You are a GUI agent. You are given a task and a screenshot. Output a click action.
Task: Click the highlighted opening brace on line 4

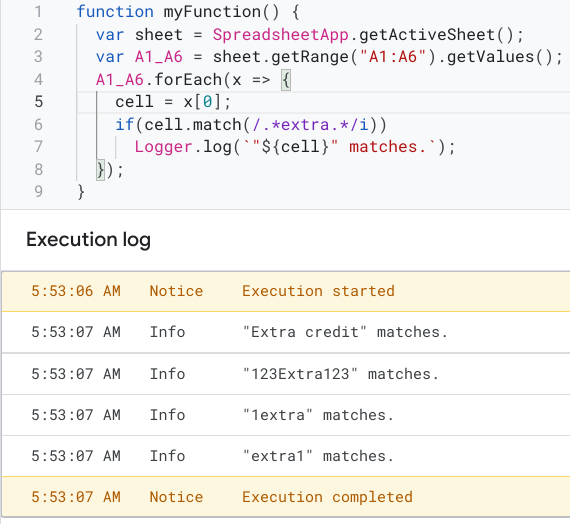286,80
